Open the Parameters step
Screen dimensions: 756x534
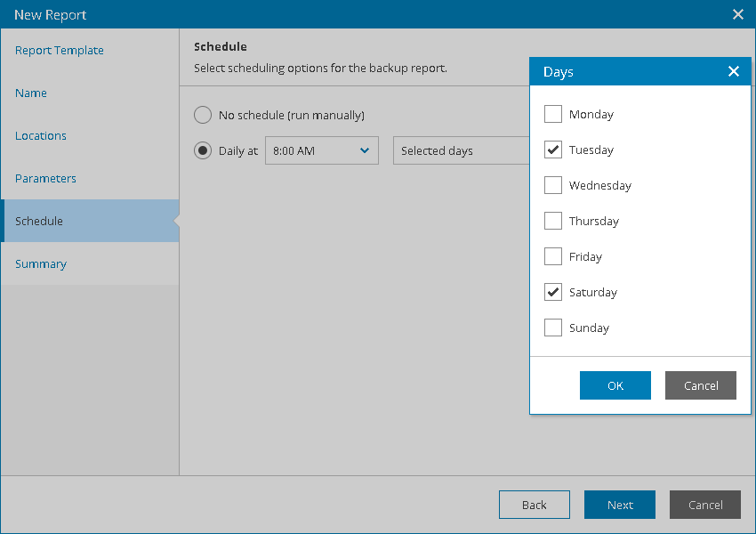click(45, 179)
